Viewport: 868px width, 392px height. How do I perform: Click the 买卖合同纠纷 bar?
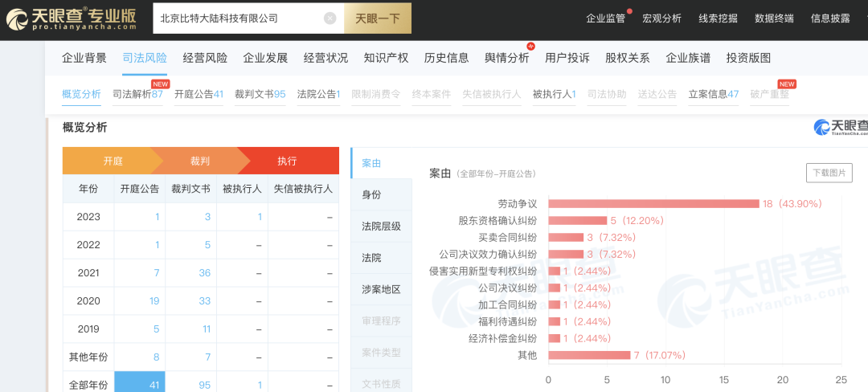[567, 237]
